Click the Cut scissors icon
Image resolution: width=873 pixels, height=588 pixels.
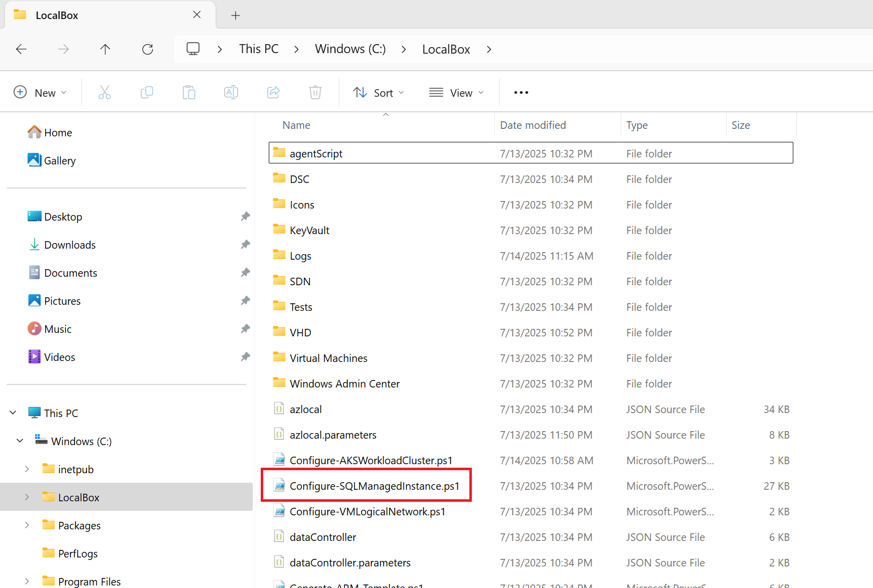(104, 93)
